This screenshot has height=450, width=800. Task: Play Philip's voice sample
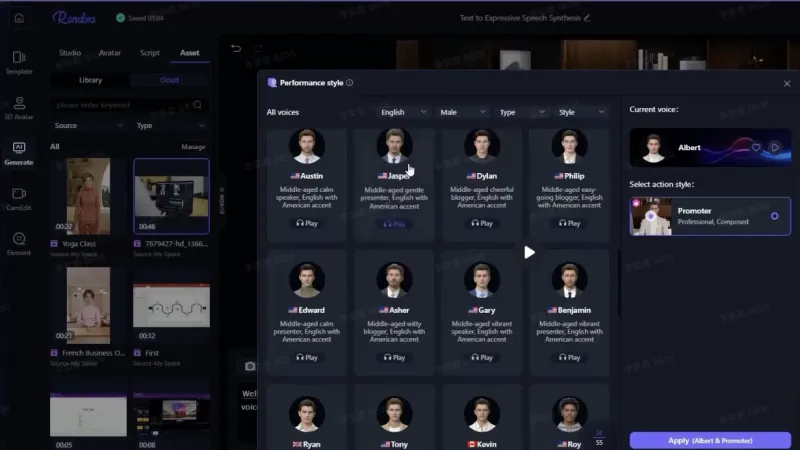click(x=569, y=223)
